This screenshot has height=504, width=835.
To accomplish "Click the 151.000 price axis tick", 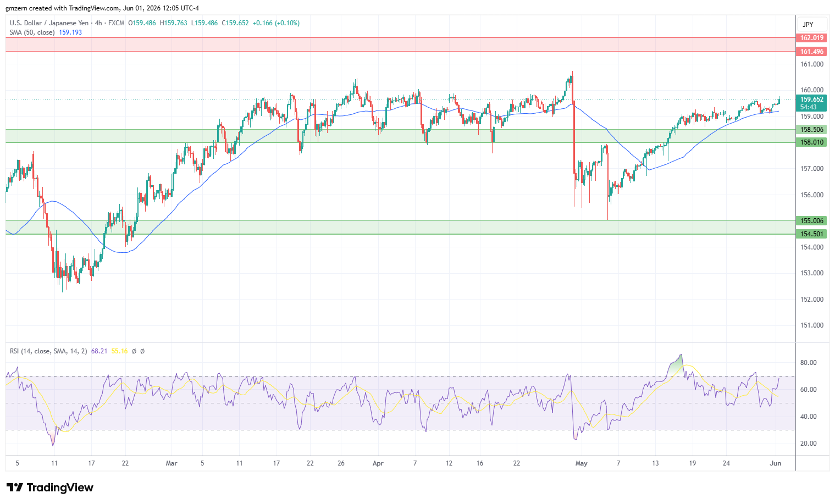I will coord(811,325).
